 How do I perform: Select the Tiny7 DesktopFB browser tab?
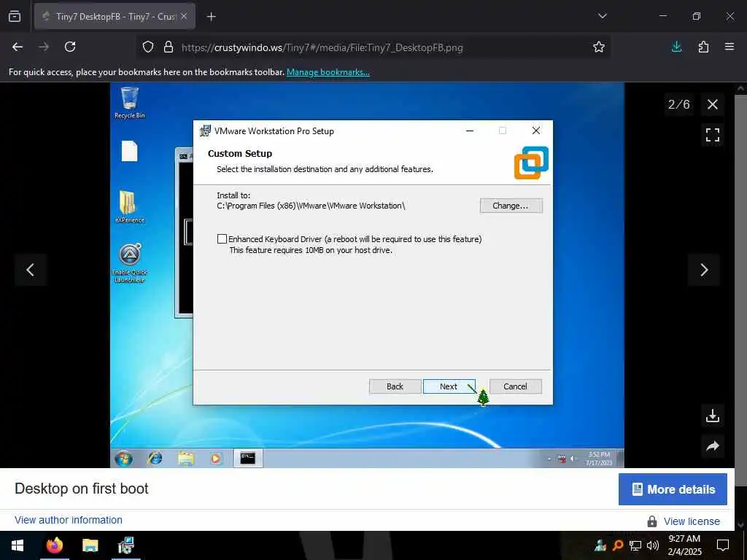point(115,17)
